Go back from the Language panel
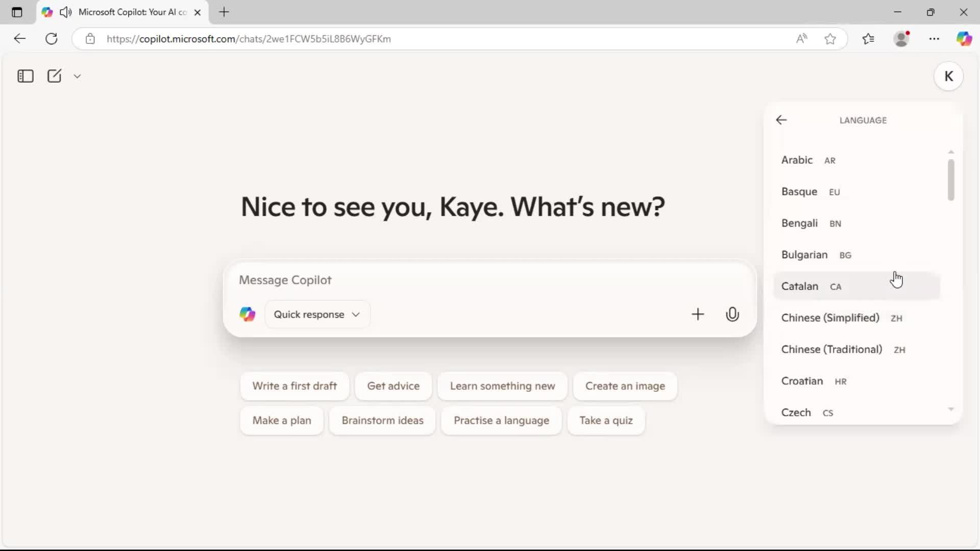This screenshot has height=551, width=980. 781,120
